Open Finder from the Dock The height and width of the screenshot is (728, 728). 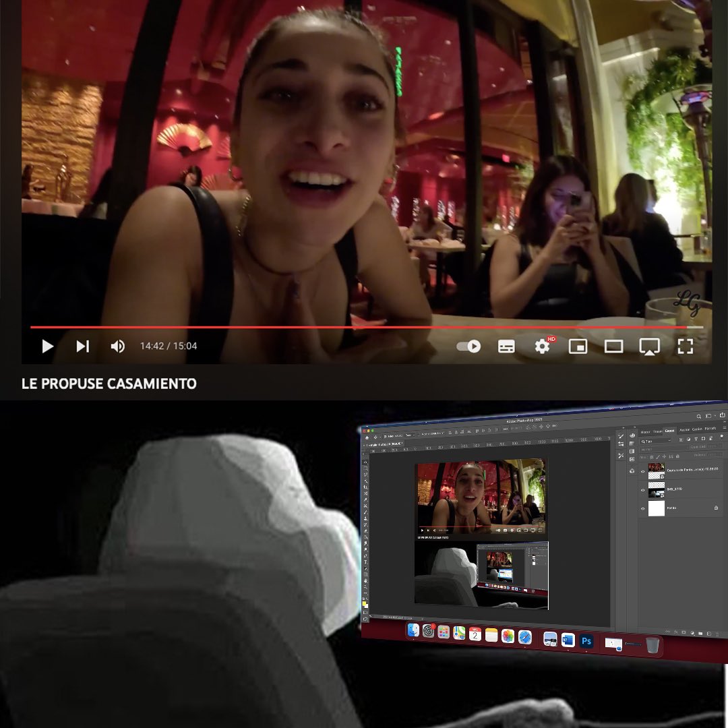(413, 630)
